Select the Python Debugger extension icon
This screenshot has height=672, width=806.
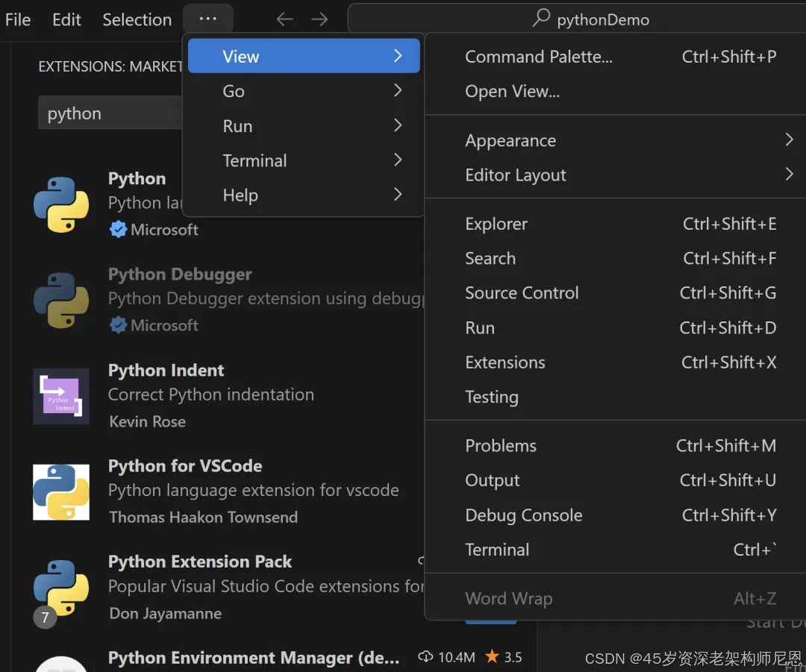click(x=61, y=300)
